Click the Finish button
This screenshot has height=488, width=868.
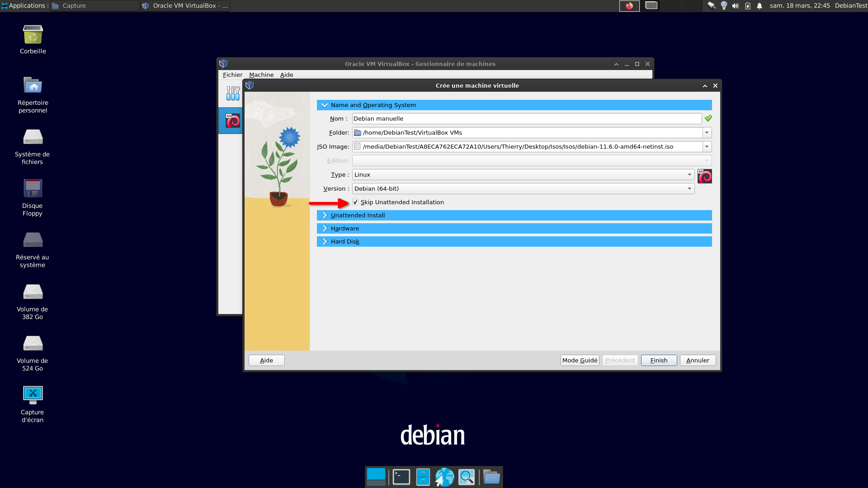coord(659,361)
